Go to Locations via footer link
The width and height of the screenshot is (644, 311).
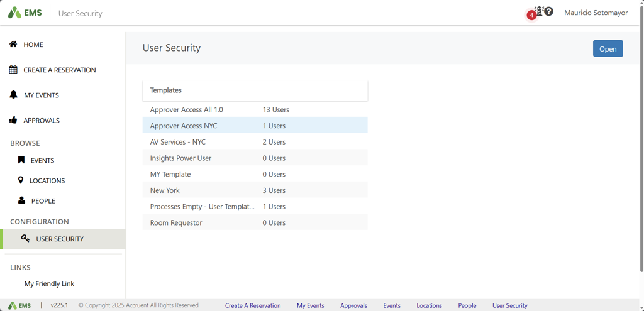point(429,305)
